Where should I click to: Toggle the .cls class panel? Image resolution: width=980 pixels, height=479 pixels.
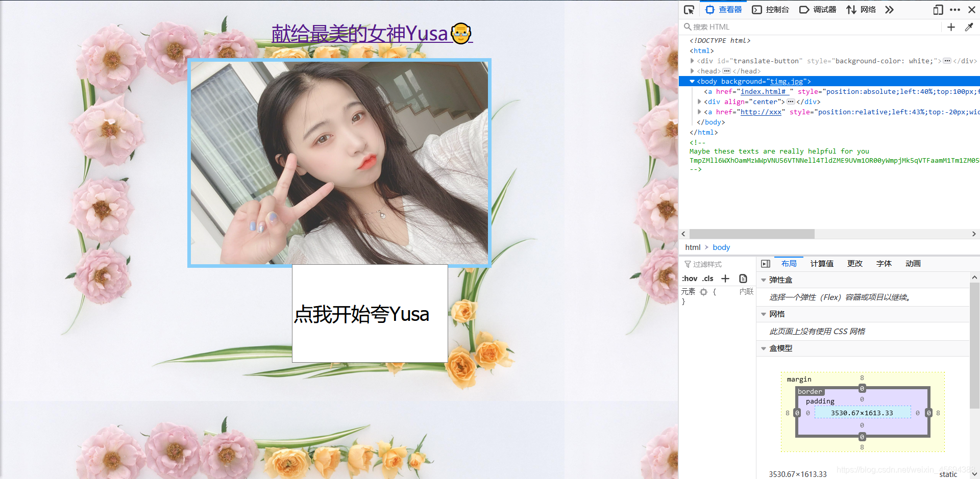[x=708, y=279]
